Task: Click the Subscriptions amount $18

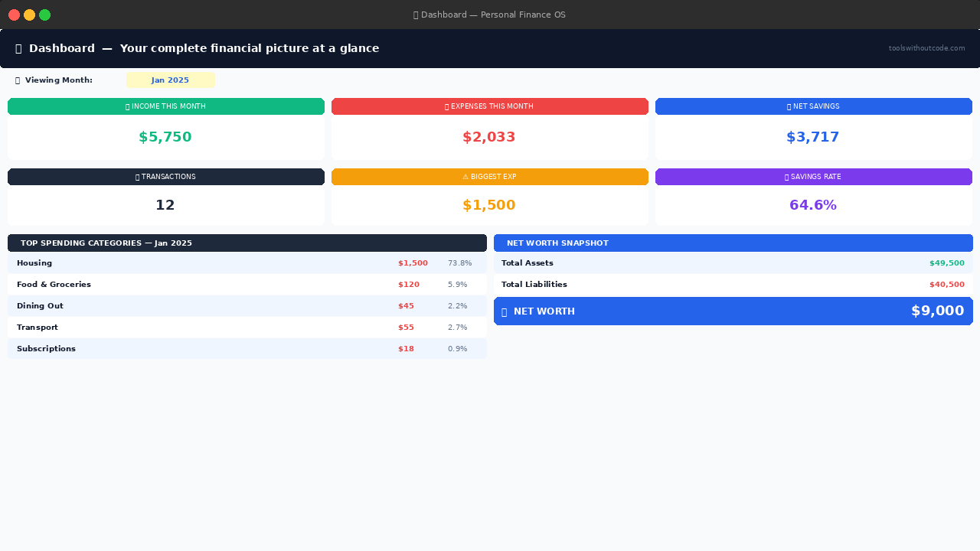Action: click(406, 349)
